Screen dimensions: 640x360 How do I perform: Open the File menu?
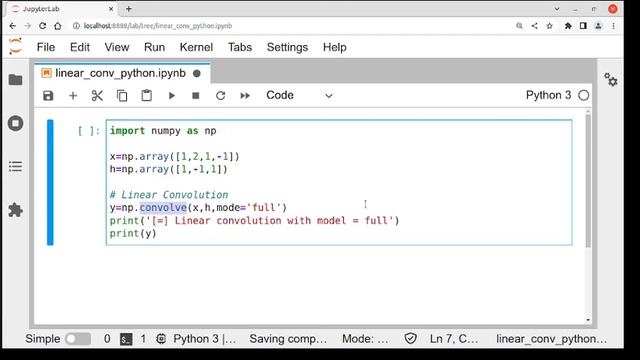(46, 47)
